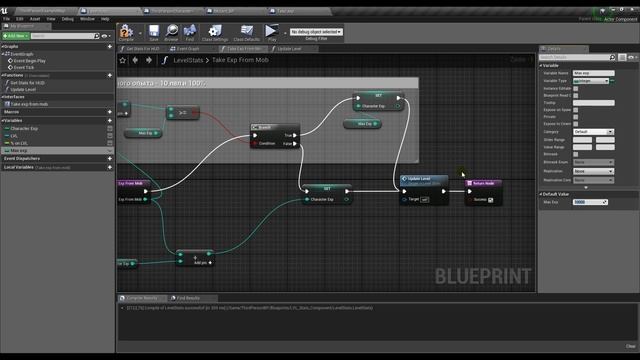Navigate back with the graph left arrow
The image size is (640, 360).
tap(135, 60)
